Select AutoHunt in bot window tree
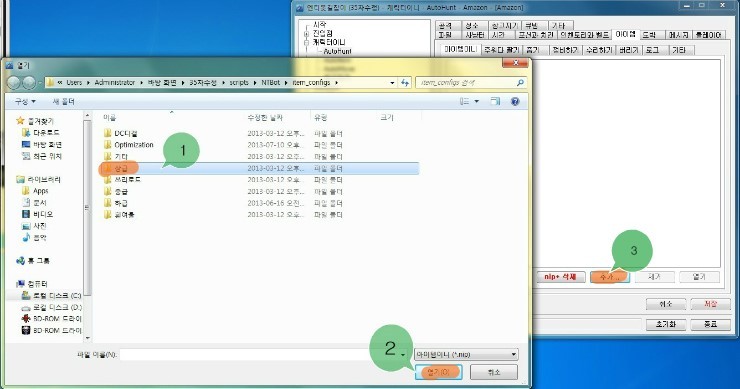Screen dimensions: 740x389 [x=337, y=51]
